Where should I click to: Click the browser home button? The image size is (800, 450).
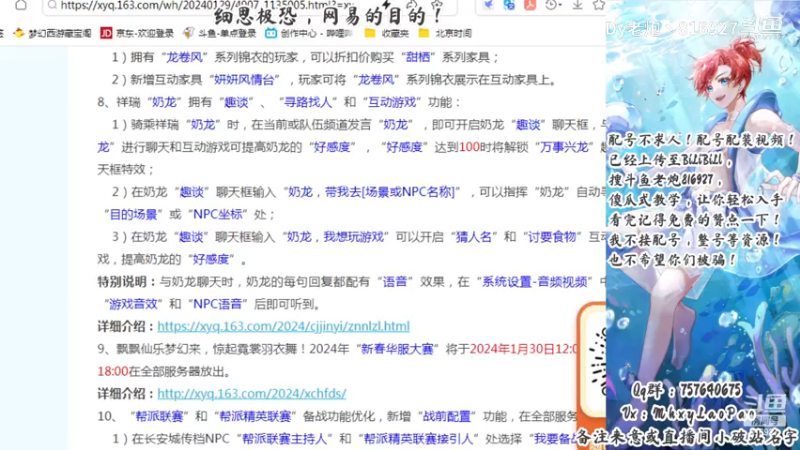coord(21,5)
